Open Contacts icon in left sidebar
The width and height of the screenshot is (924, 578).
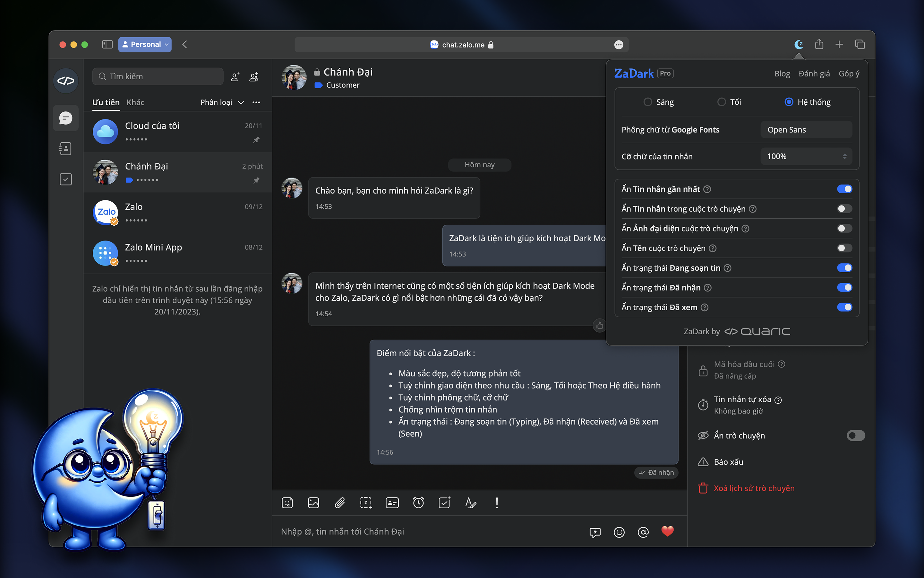tap(66, 149)
